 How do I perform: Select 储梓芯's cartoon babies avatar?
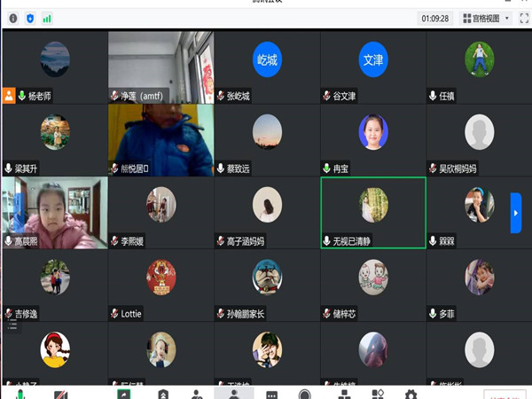pos(373,278)
